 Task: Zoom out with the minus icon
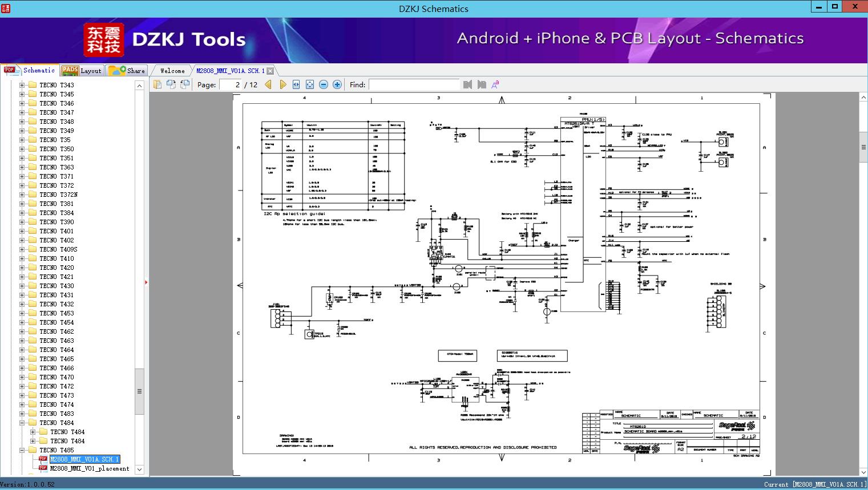pos(324,84)
